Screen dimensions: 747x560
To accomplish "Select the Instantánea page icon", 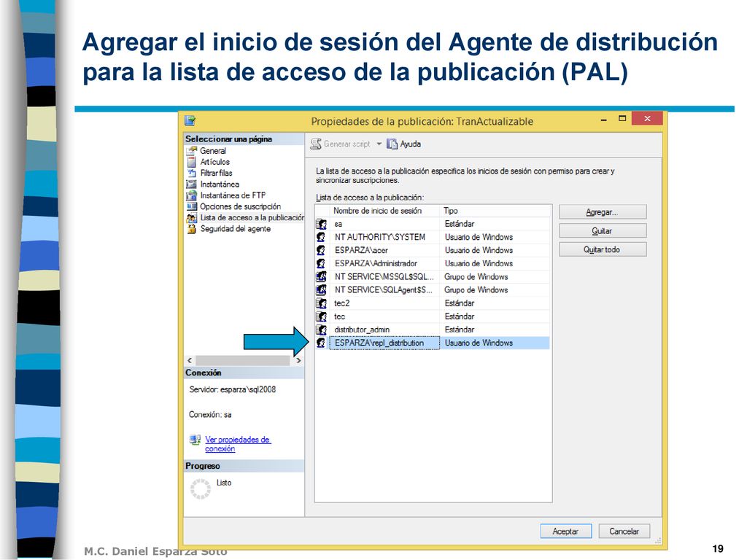I will tap(192, 184).
